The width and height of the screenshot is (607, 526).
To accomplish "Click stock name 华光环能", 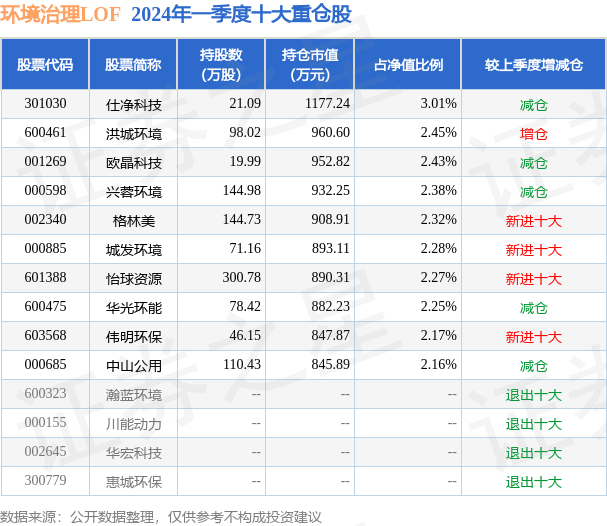I will pos(134,308).
